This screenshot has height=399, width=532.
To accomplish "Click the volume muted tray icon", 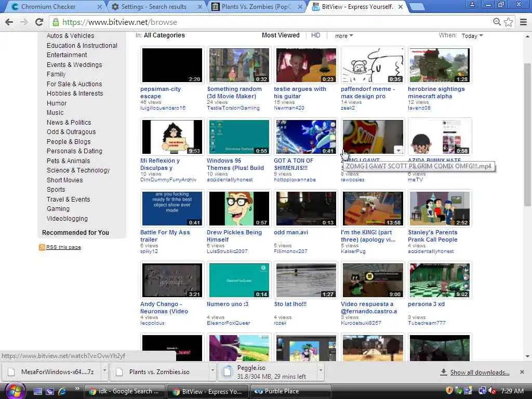I will (x=491, y=391).
